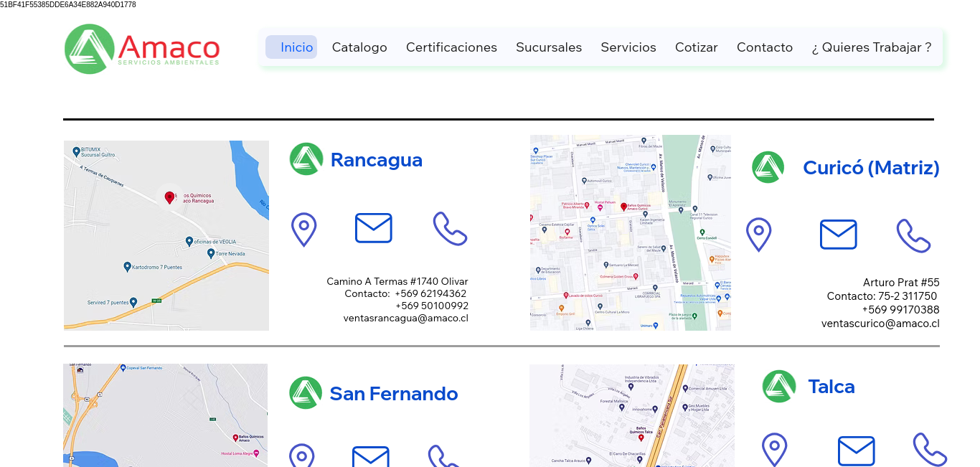Click phone number +569 62194362
980x467 pixels.
click(430, 293)
